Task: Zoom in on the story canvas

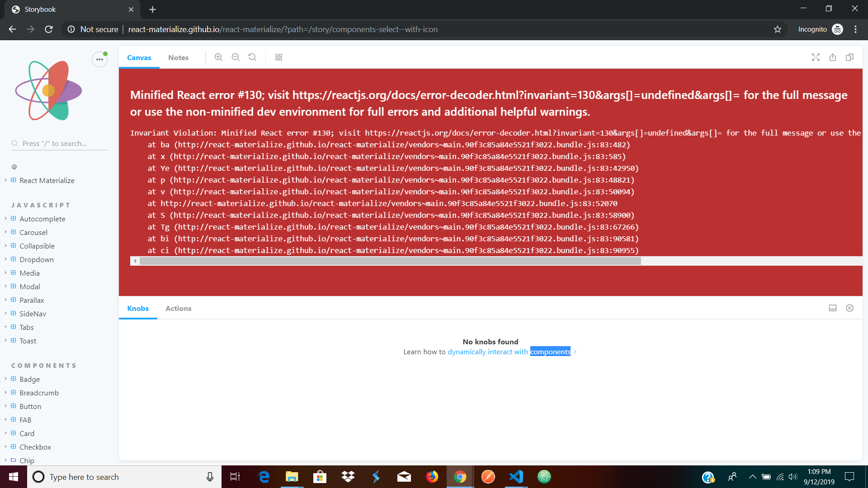Action: coord(218,57)
